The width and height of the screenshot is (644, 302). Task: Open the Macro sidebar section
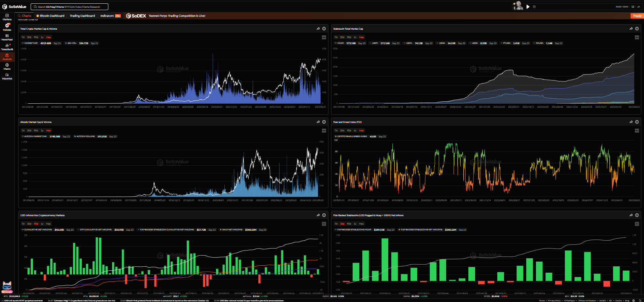tap(7, 66)
